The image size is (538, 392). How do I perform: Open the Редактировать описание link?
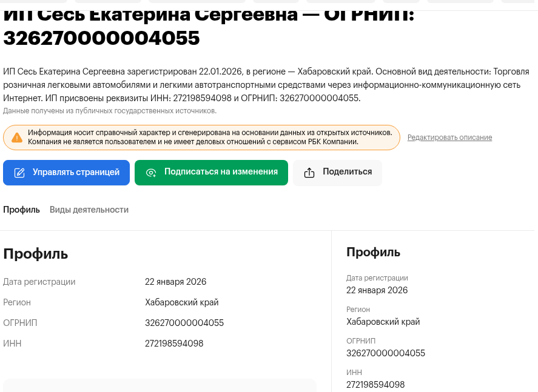point(449,138)
